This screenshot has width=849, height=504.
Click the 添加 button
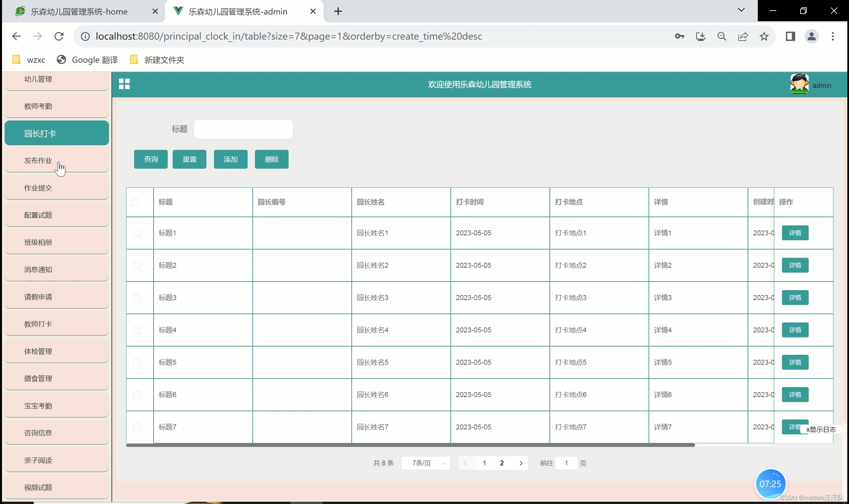coord(231,159)
